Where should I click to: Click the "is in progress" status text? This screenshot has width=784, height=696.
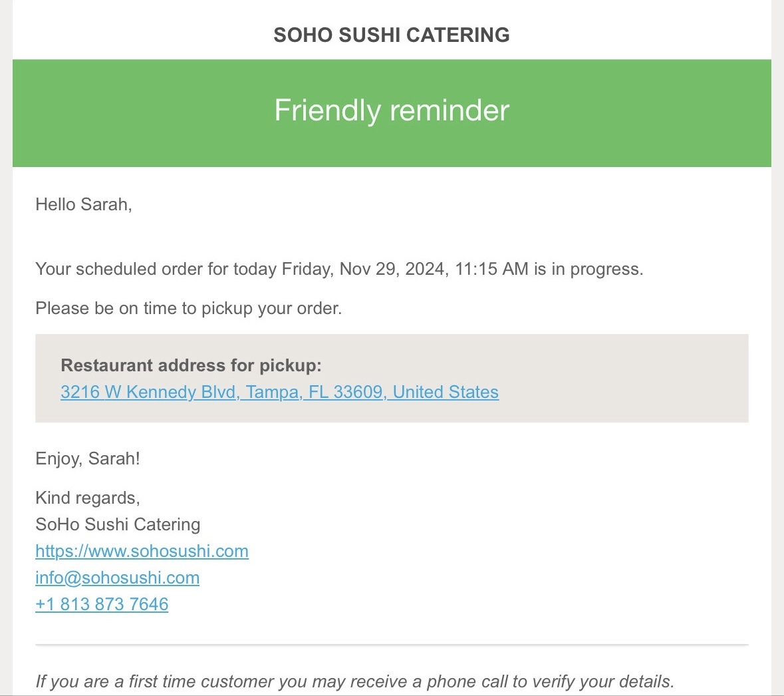tap(588, 269)
